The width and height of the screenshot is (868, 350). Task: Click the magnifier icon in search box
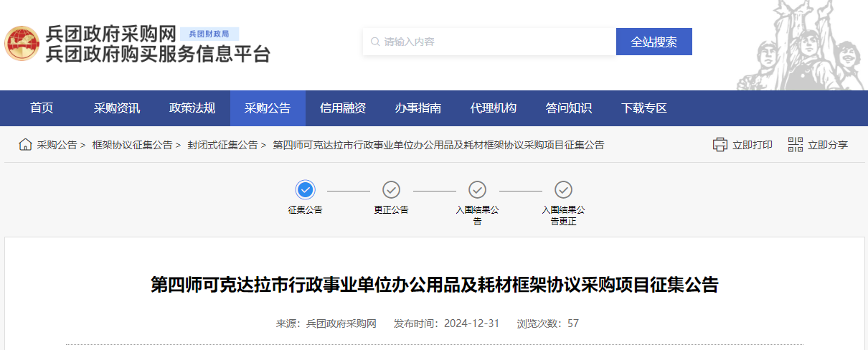[x=374, y=42]
